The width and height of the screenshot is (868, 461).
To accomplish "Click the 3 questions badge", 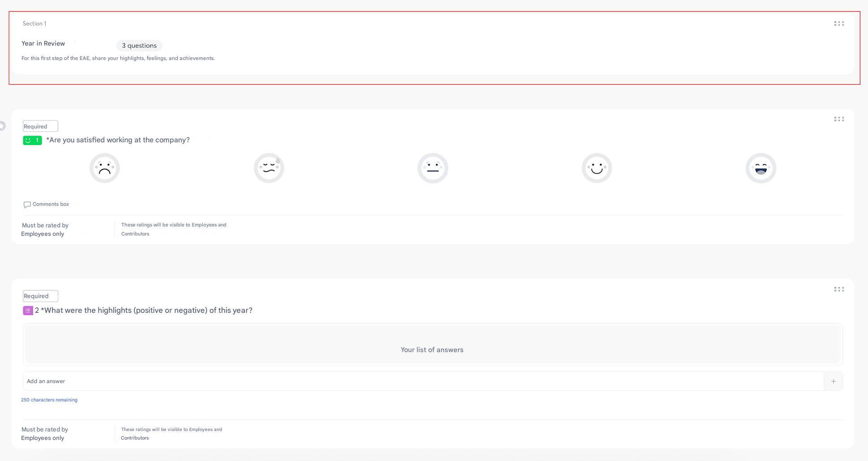I will (139, 46).
